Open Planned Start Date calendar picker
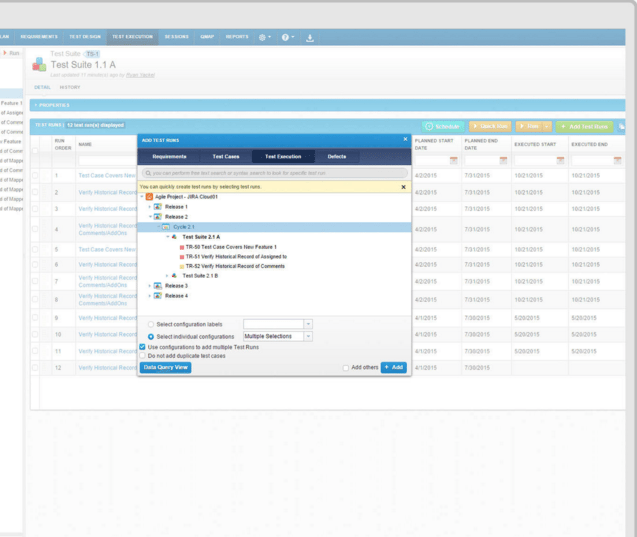This screenshot has width=637, height=537. coord(454,160)
